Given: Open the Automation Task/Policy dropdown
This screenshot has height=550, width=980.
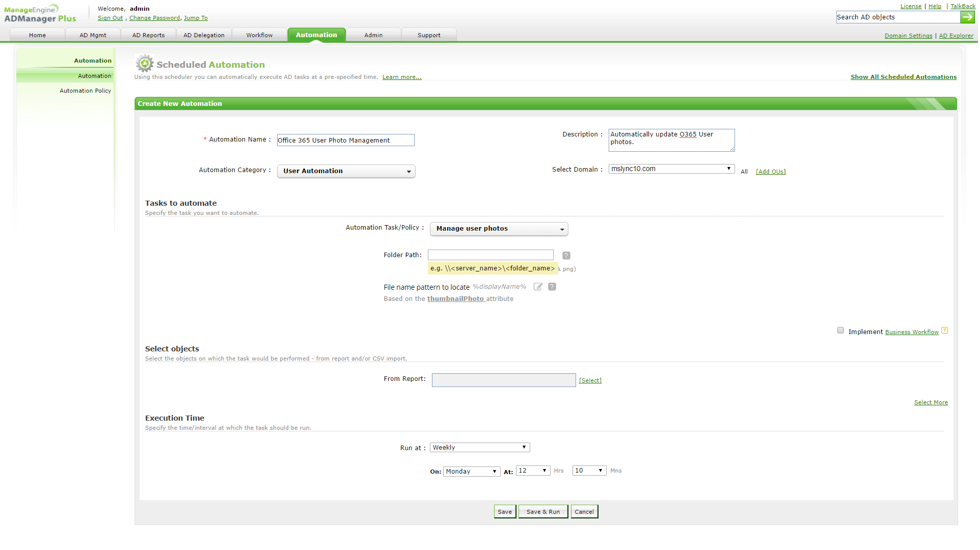Looking at the screenshot, I should pyautogui.click(x=500, y=229).
